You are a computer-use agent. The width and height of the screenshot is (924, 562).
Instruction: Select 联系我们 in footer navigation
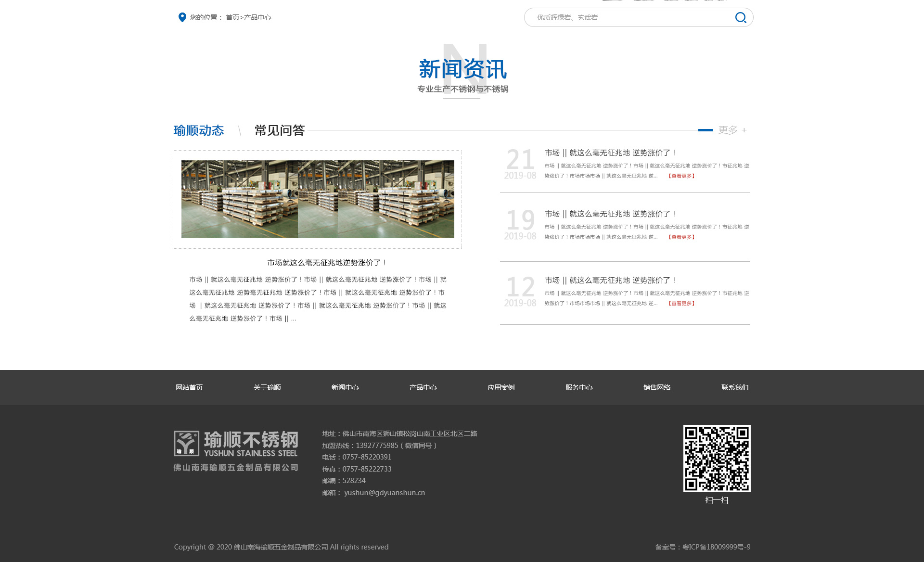pos(734,387)
